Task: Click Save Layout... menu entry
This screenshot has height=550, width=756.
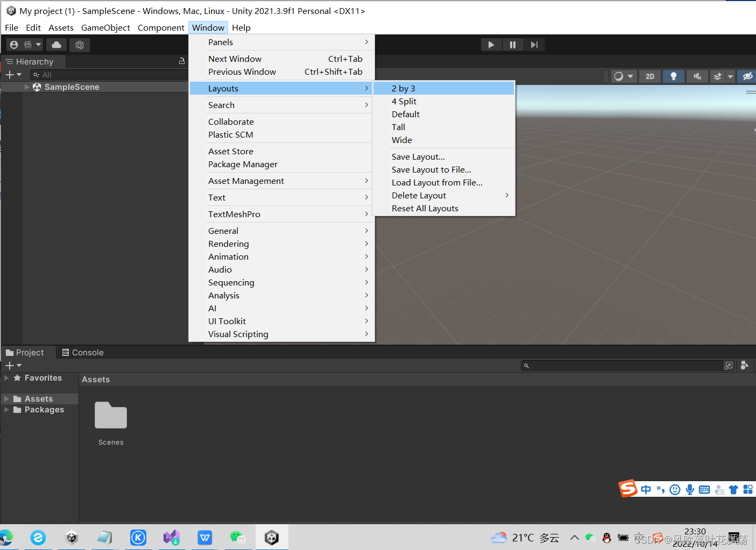Action: pyautogui.click(x=444, y=156)
